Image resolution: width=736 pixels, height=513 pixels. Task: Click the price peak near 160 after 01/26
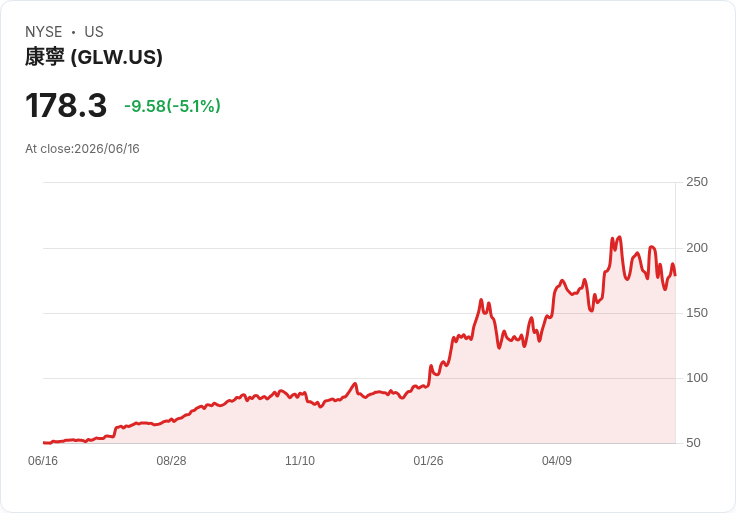click(x=481, y=299)
